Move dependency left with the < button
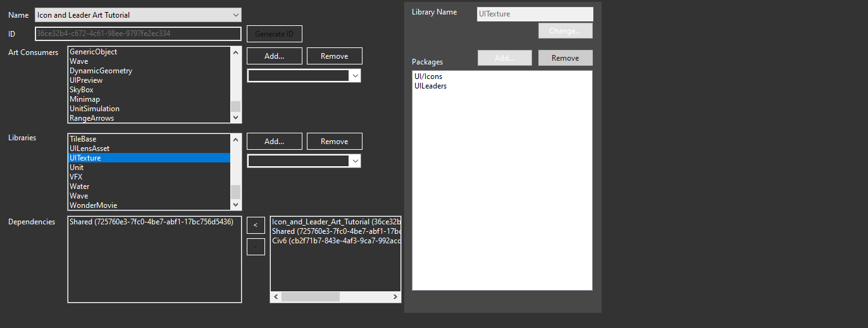 point(256,224)
